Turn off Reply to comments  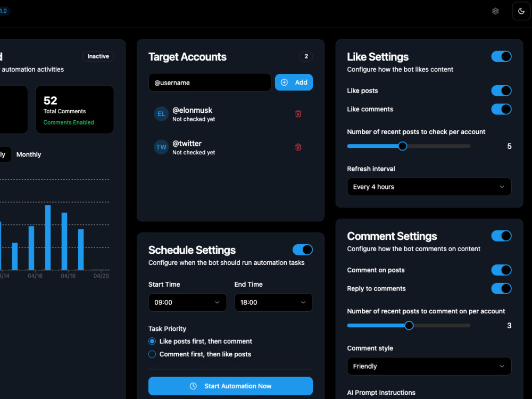coord(502,289)
